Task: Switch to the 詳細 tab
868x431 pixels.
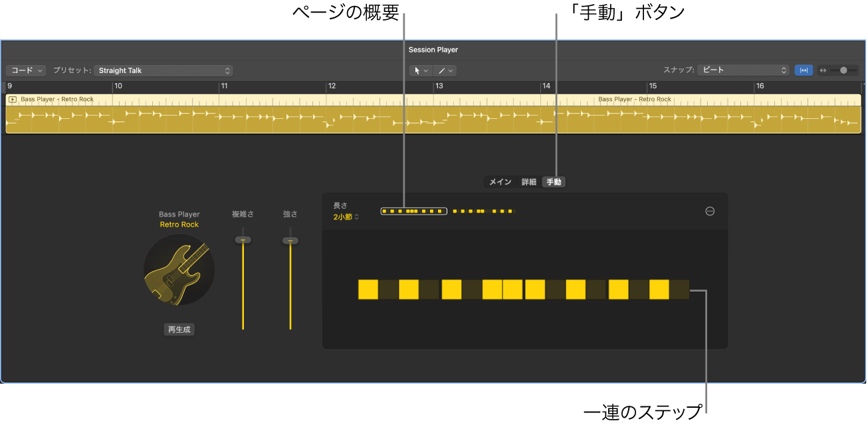Action: click(528, 181)
